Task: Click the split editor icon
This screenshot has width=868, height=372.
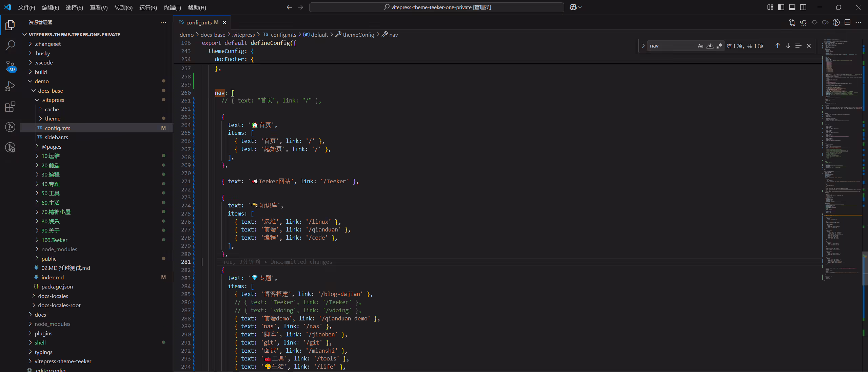Action: pos(847,22)
